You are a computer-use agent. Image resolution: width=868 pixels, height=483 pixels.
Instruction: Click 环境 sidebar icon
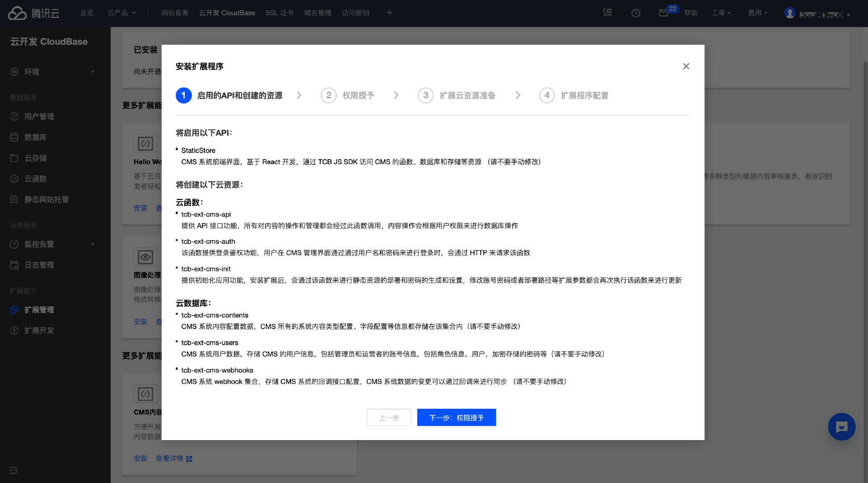[14, 72]
